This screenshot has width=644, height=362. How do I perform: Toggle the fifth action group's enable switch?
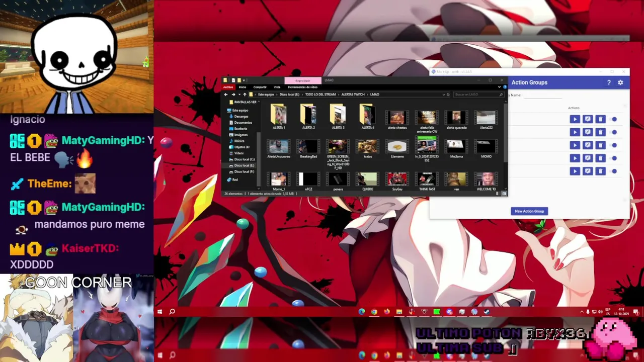614,171
